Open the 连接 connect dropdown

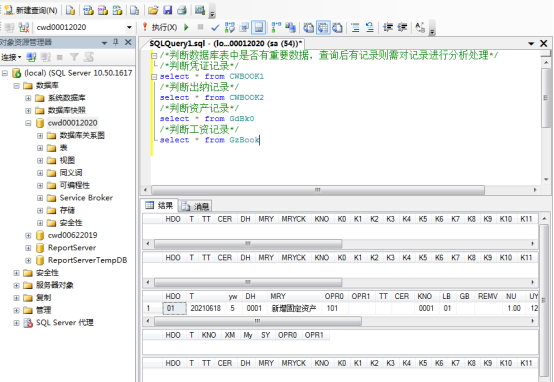point(11,57)
